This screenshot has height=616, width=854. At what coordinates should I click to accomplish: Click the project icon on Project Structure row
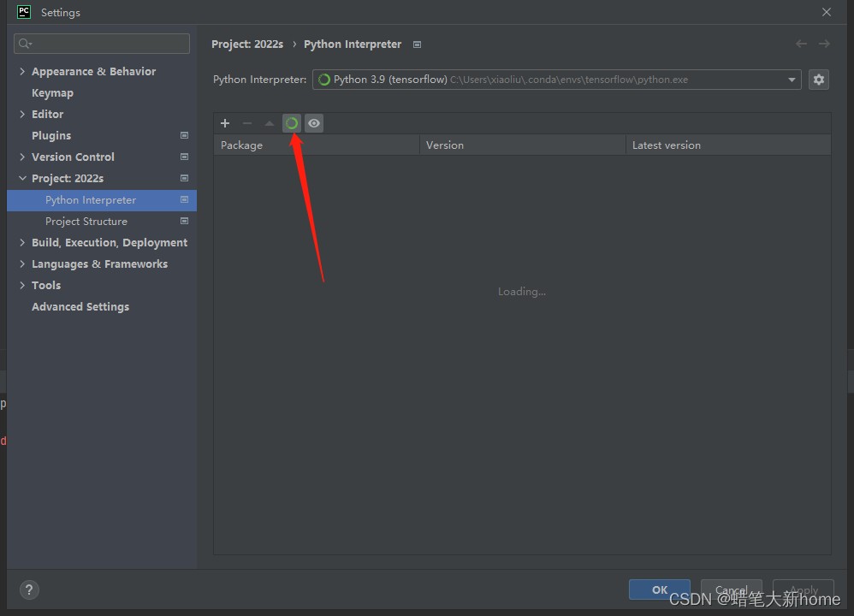pyautogui.click(x=184, y=221)
